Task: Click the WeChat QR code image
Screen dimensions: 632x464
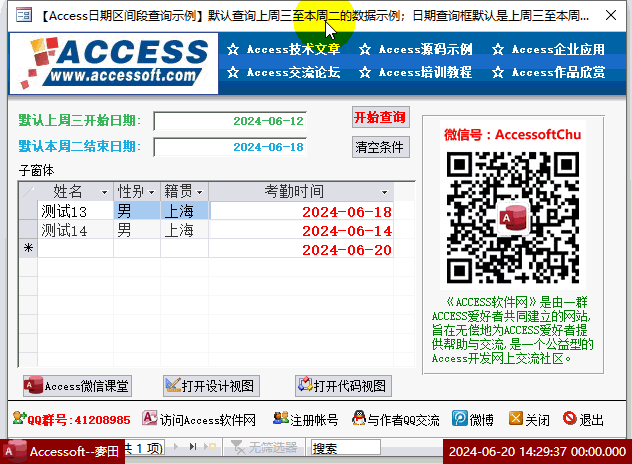Action: (513, 217)
